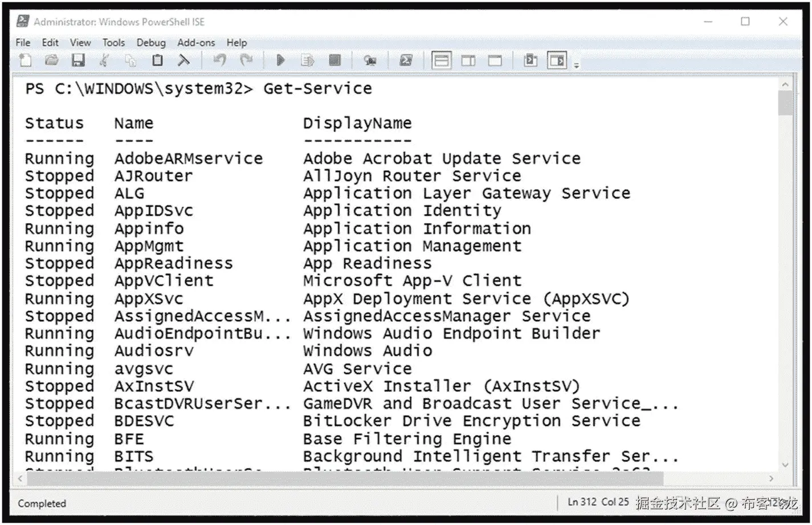Click the vertical scrollbar up arrow

(x=785, y=84)
